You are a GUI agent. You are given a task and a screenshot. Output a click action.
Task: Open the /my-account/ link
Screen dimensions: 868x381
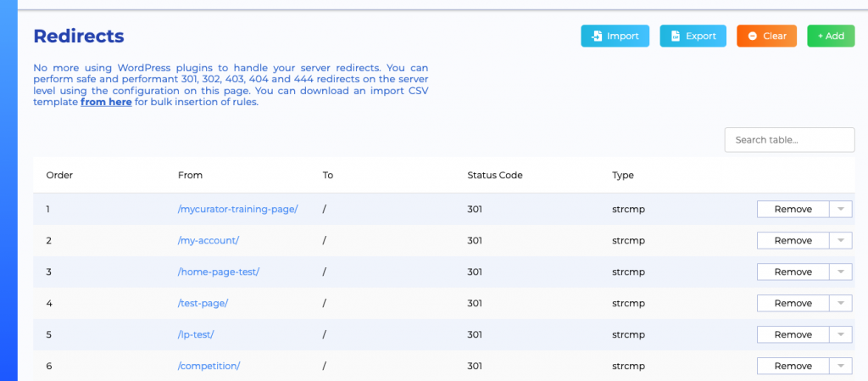pos(209,240)
